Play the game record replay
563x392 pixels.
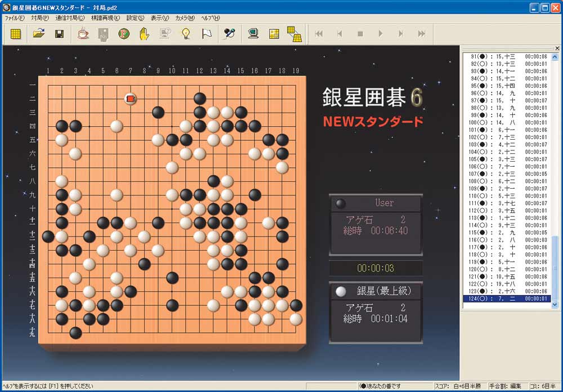coord(381,34)
